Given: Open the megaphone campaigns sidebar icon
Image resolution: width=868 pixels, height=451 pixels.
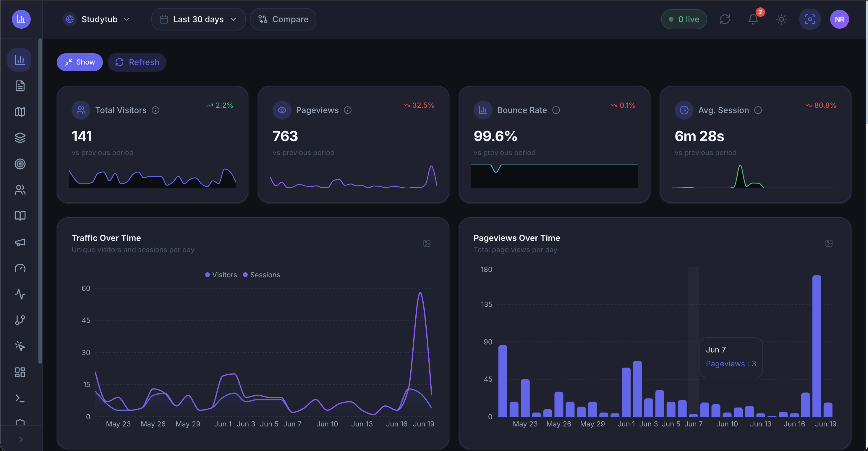Looking at the screenshot, I should tap(20, 242).
